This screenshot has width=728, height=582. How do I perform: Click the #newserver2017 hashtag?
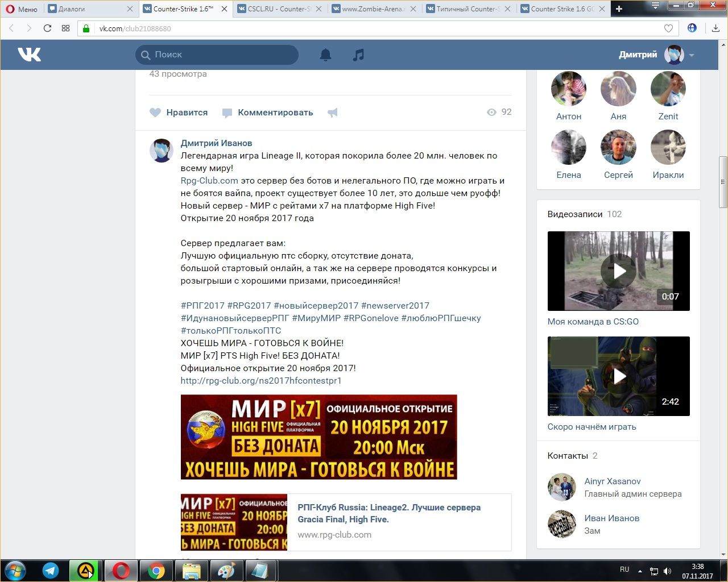coord(395,306)
